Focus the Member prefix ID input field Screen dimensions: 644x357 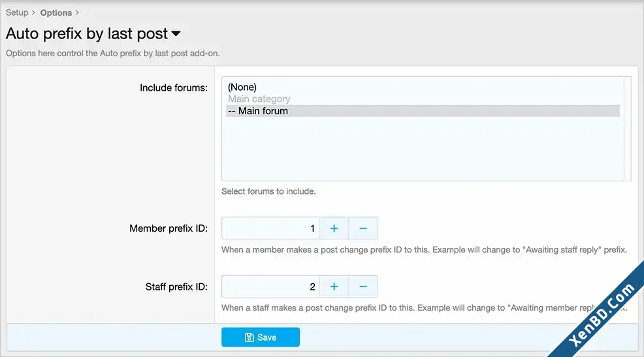click(x=270, y=228)
